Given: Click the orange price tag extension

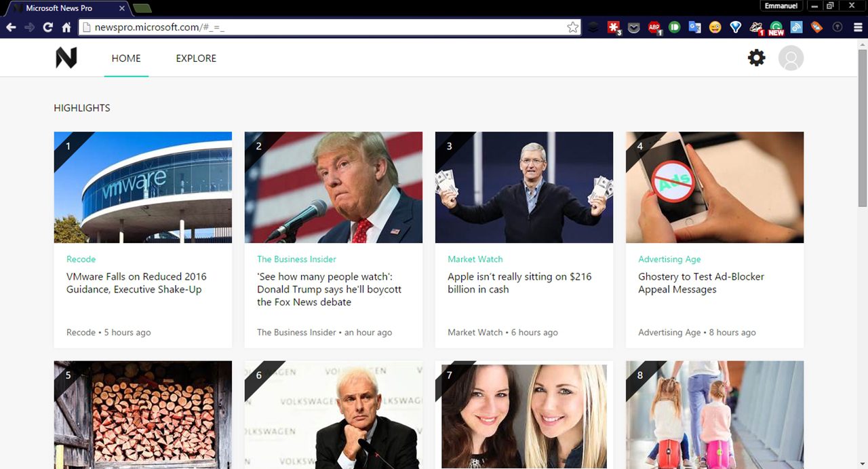Looking at the screenshot, I should click(x=817, y=27).
